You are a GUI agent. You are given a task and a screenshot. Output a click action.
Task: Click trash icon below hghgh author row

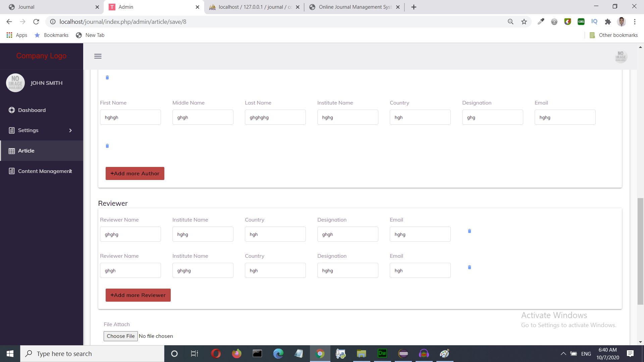coord(107,146)
